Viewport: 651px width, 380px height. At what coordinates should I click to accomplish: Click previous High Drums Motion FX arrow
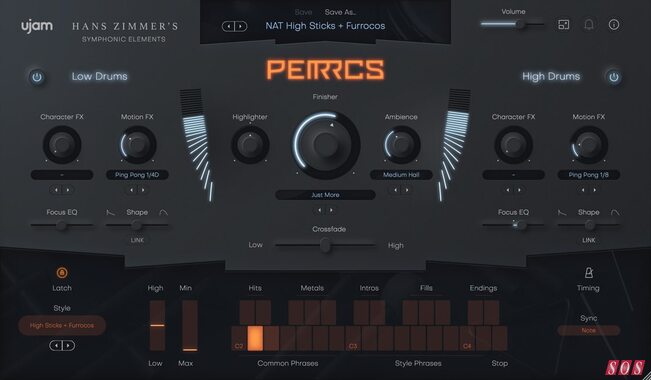tap(583, 190)
